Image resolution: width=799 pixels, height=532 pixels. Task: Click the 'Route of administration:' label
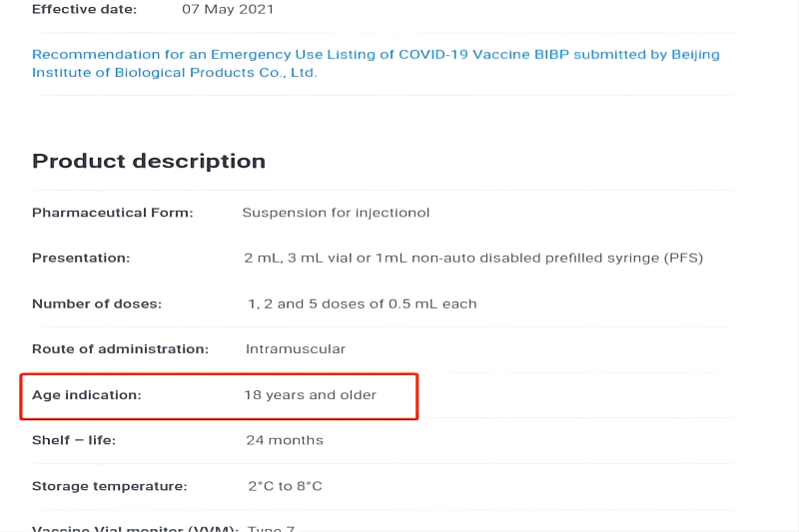click(x=120, y=349)
